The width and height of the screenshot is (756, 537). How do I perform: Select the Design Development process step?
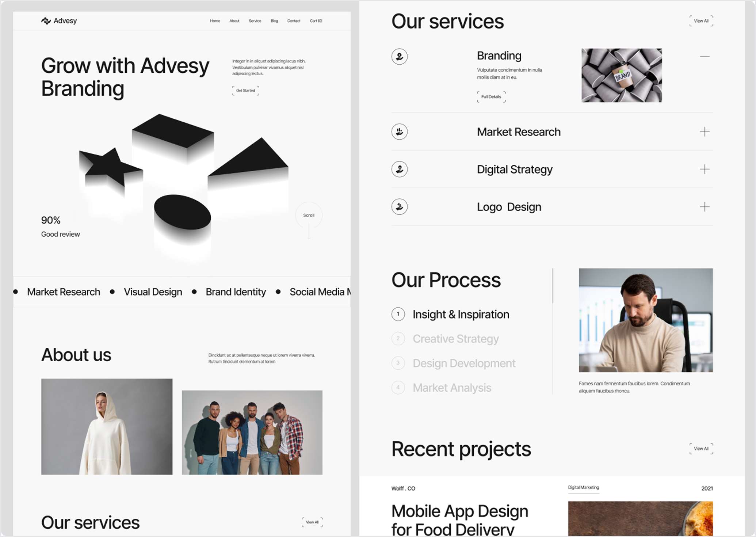[464, 363]
